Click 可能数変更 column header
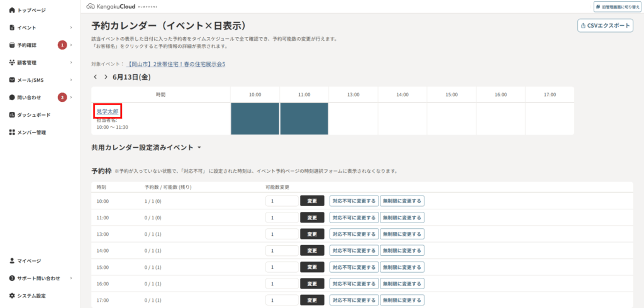This screenshot has width=644, height=308. pos(277,187)
